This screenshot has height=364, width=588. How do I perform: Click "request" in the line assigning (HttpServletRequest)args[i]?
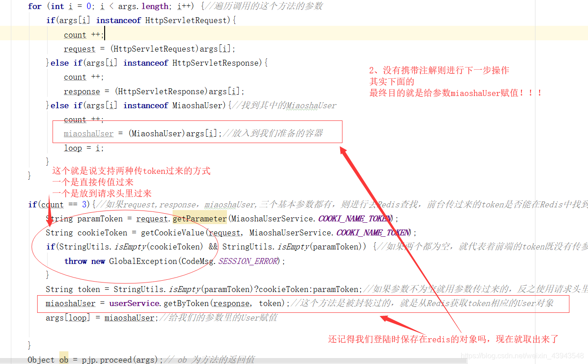[80, 49]
